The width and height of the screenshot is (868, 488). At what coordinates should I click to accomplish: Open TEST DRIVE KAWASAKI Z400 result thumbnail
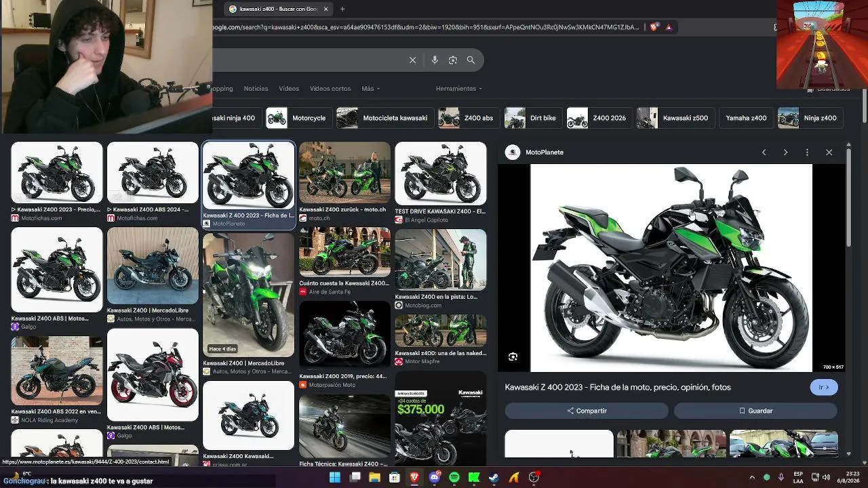(x=441, y=174)
